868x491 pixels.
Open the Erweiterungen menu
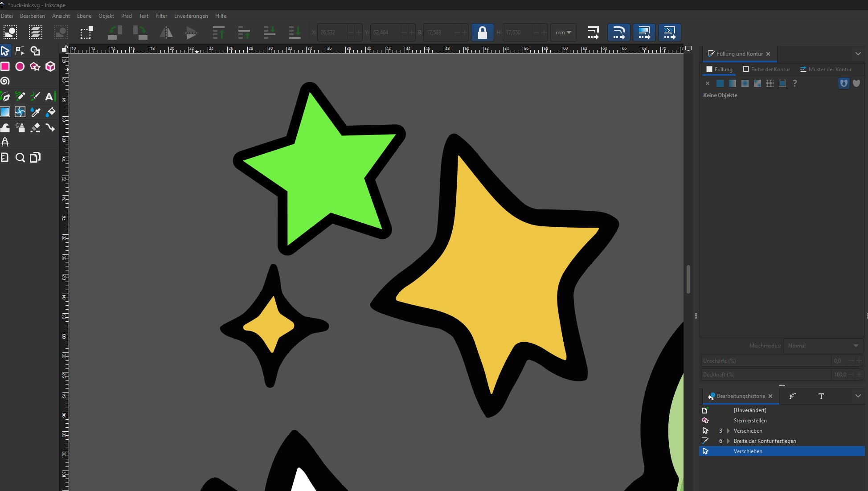tap(191, 16)
